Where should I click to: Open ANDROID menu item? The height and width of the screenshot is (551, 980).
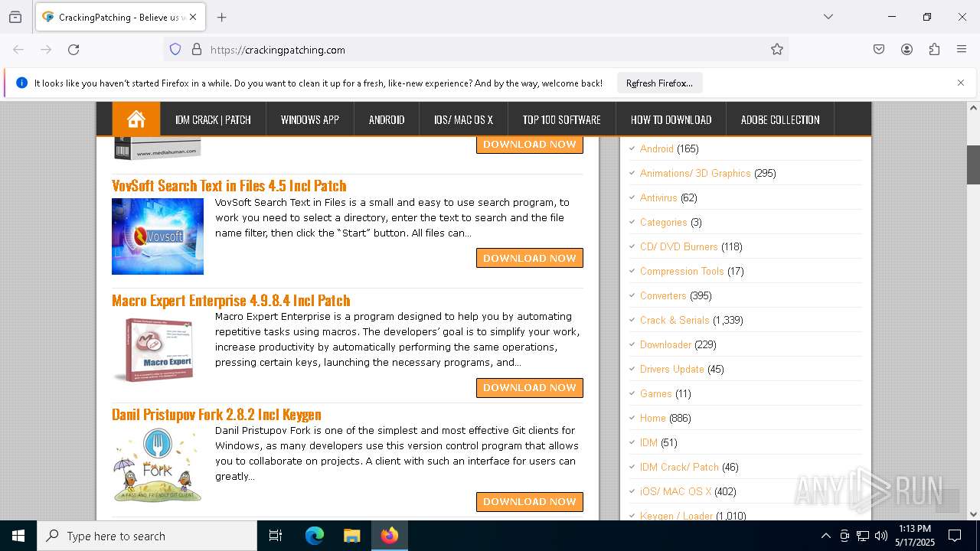(x=387, y=119)
